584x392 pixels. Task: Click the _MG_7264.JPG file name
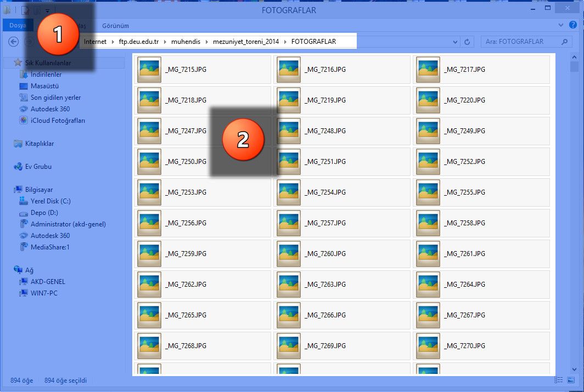(x=464, y=285)
